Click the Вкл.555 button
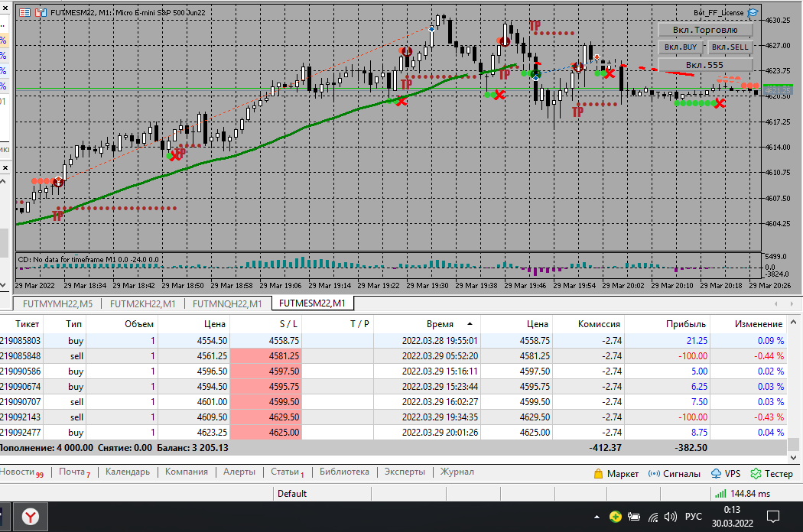Image resolution: width=803 pixels, height=532 pixels. coord(705,65)
